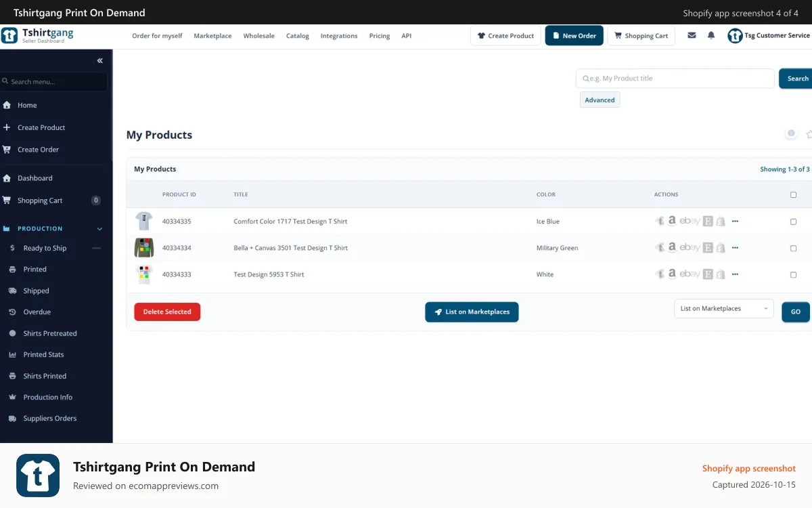812x508 pixels.
Task: Click the Advanced search button
Action: (x=600, y=100)
